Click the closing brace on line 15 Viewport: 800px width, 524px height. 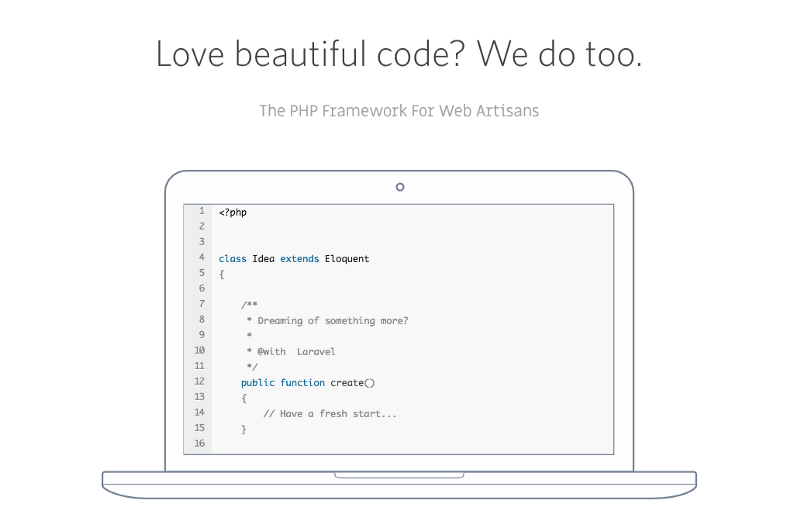pyautogui.click(x=244, y=429)
